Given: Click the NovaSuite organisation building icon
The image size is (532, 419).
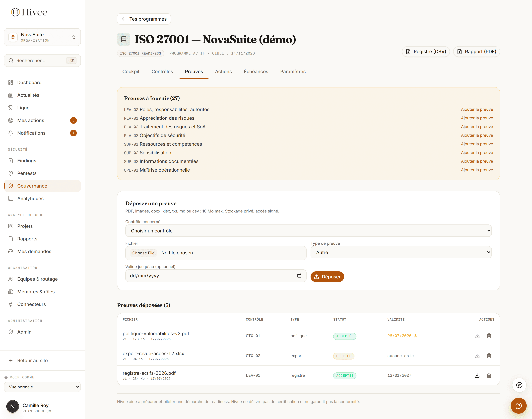Looking at the screenshot, I should click(x=13, y=37).
